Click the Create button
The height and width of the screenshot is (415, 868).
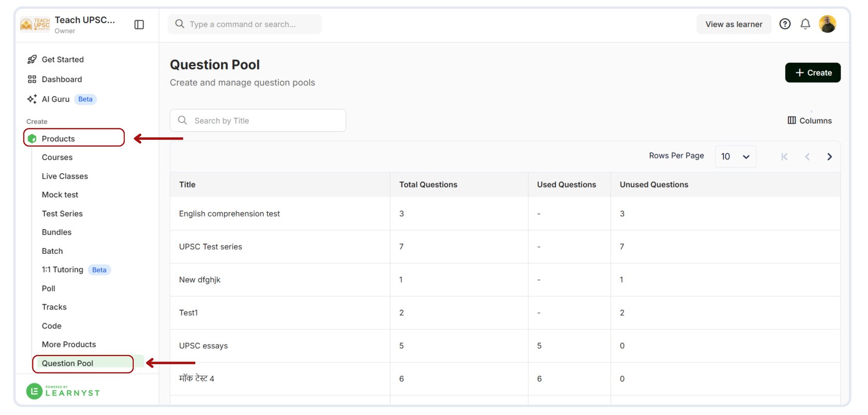[x=813, y=73]
